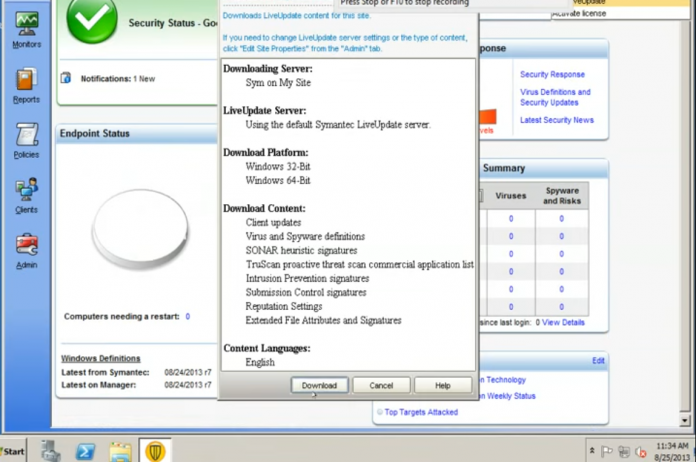Launch PowerShell from the taskbar

tap(86, 451)
